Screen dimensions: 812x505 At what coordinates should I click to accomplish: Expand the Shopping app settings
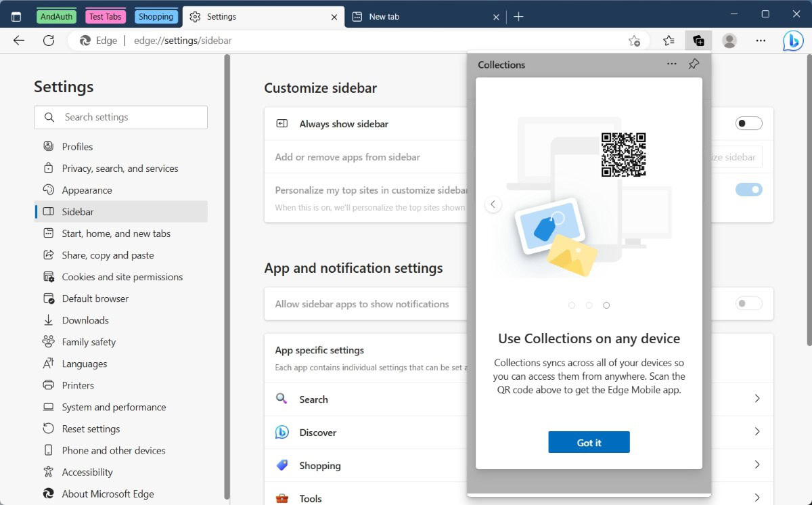tap(757, 465)
